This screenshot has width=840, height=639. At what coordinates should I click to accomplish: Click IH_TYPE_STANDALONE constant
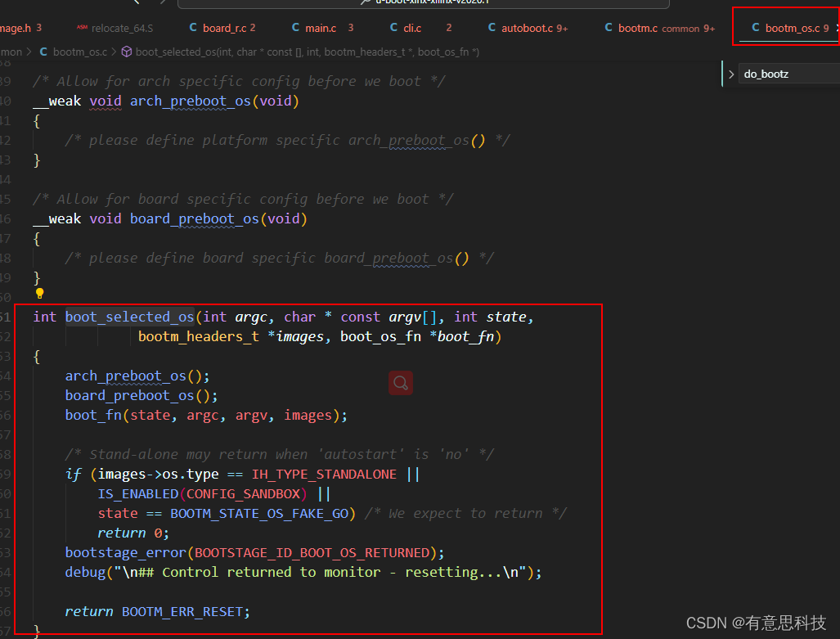pos(324,475)
